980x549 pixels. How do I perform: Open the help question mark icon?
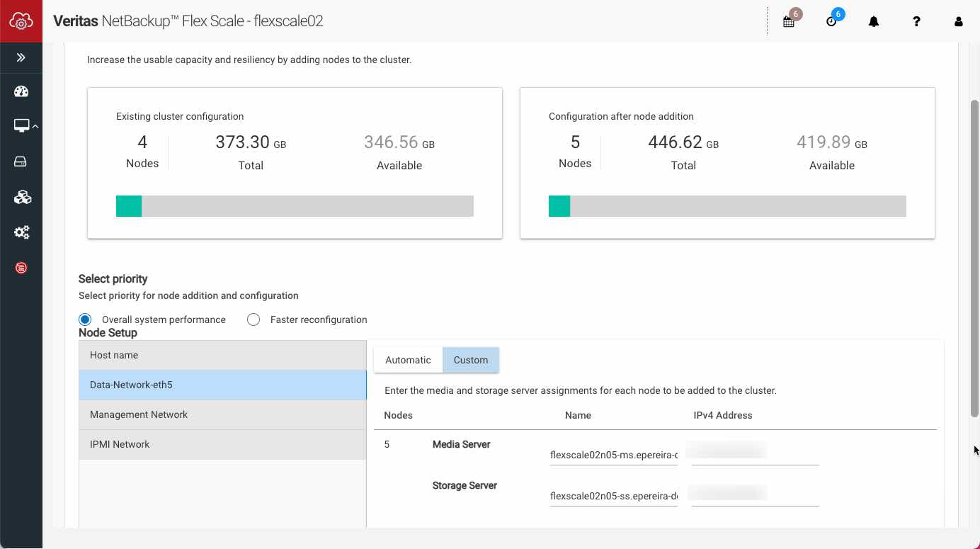[x=916, y=21]
